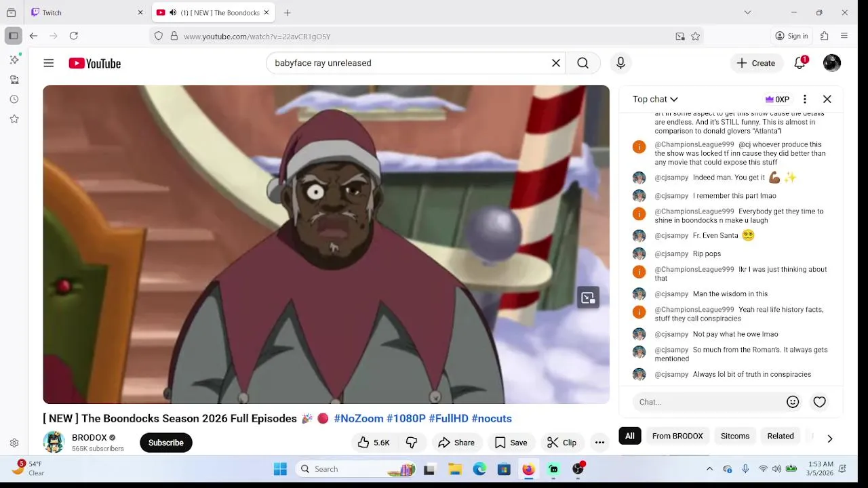Open Firefox tab manager icon
The height and width of the screenshot is (488, 868).
coord(11,12)
